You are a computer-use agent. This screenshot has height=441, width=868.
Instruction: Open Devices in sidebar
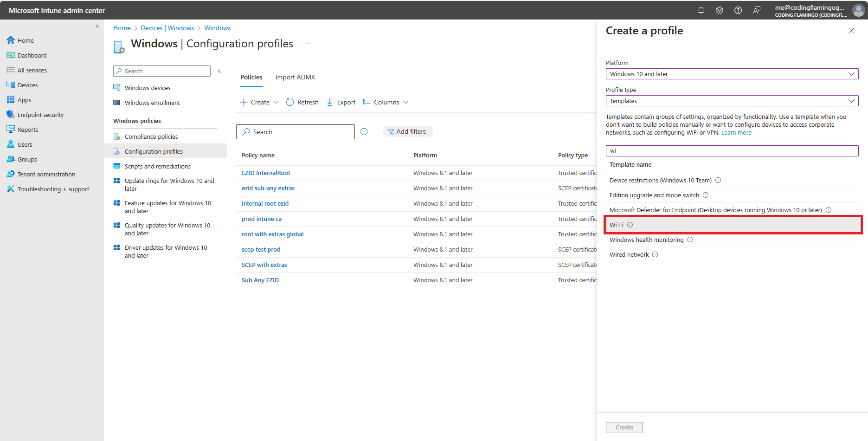coord(22,85)
